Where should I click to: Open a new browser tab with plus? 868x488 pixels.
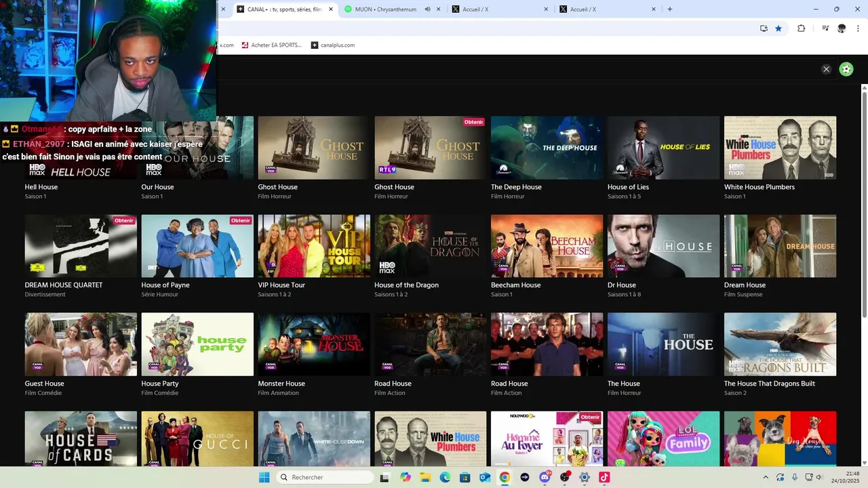[x=670, y=9]
